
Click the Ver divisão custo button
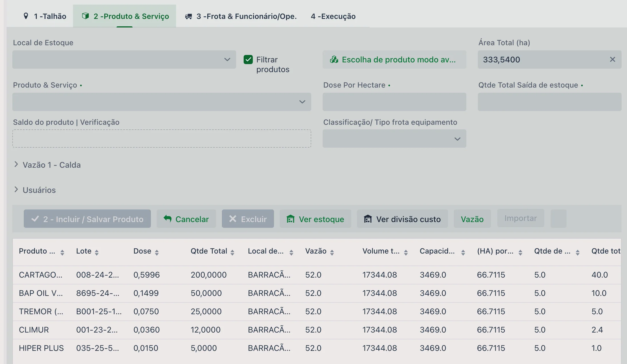402,219
